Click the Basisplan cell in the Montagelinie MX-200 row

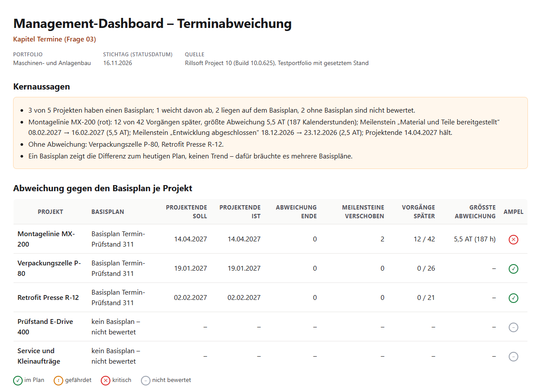coord(118,239)
